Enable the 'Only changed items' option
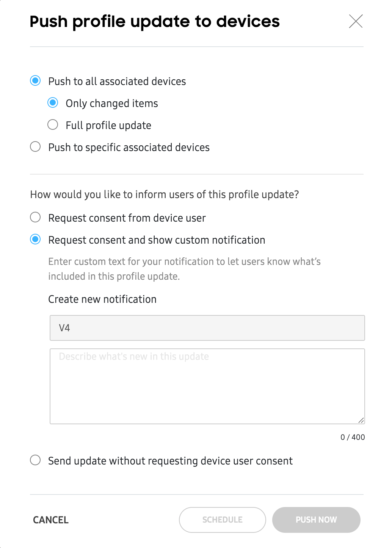 point(53,103)
